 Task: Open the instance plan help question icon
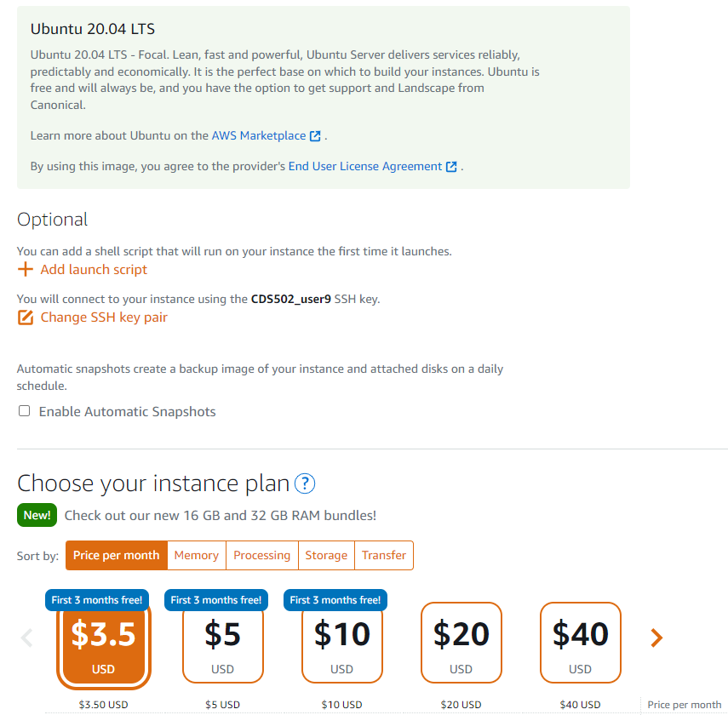[x=305, y=484]
